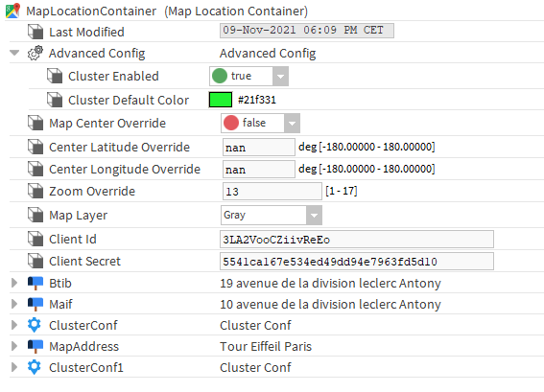Viewport: 544px width, 392px height.
Task: Click the Advanced Config gears icon
Action: (35, 53)
